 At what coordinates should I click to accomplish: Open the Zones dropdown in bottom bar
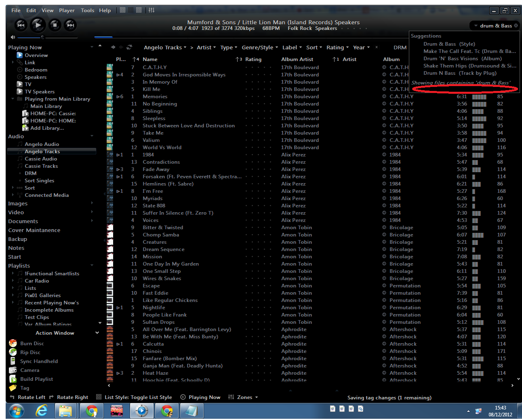coord(243,397)
